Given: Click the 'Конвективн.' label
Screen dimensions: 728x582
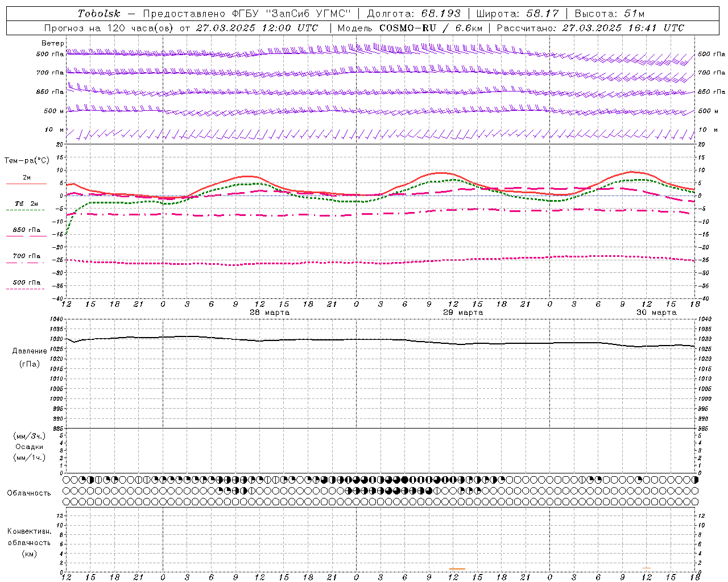Looking at the screenshot, I should point(29,531).
